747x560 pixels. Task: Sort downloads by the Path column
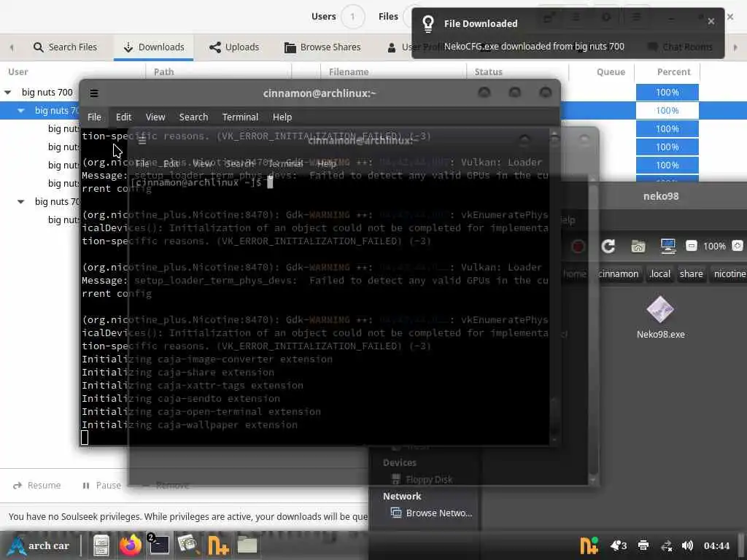[x=218, y=72]
